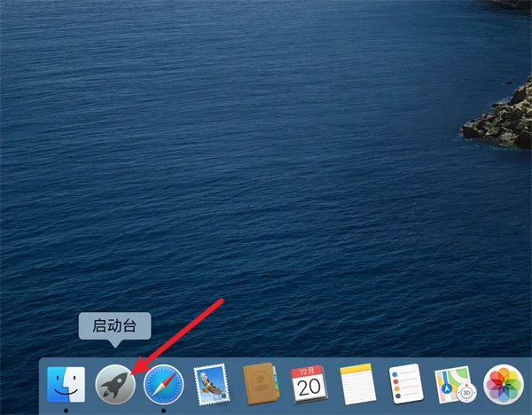Open the Maps app icon

tap(456, 384)
